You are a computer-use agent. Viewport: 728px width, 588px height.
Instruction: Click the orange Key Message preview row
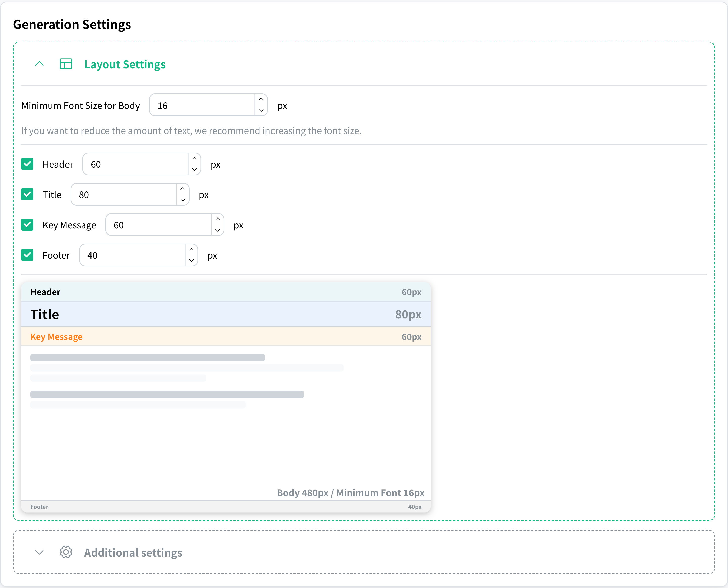226,337
